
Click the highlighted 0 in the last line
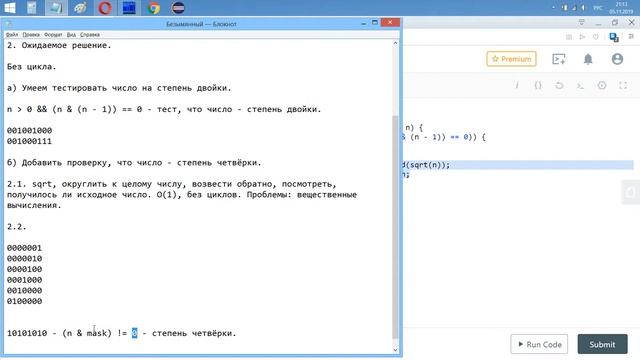[135, 333]
